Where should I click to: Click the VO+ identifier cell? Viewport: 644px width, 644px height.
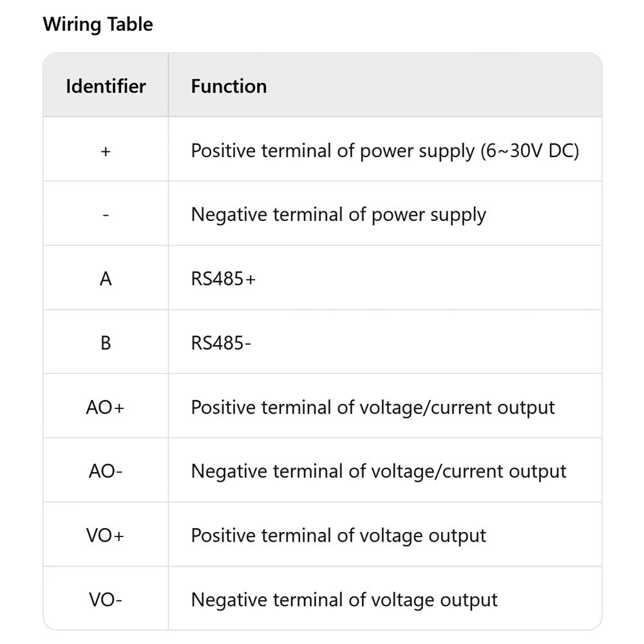coord(106,536)
